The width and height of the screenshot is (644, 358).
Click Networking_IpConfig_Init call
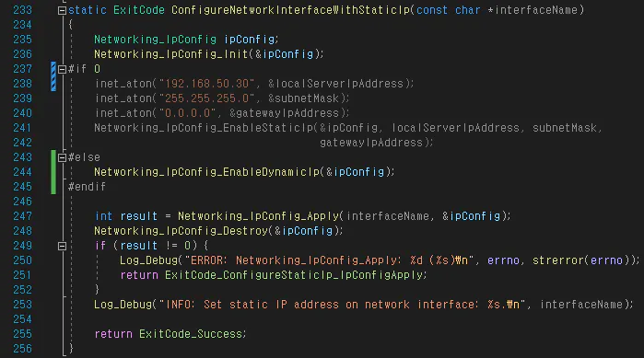pos(171,54)
